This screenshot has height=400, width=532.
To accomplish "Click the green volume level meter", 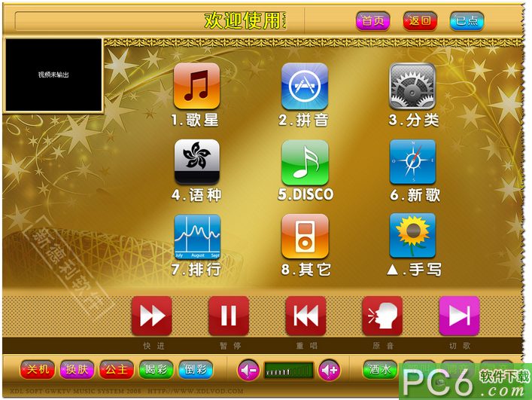I will (289, 371).
